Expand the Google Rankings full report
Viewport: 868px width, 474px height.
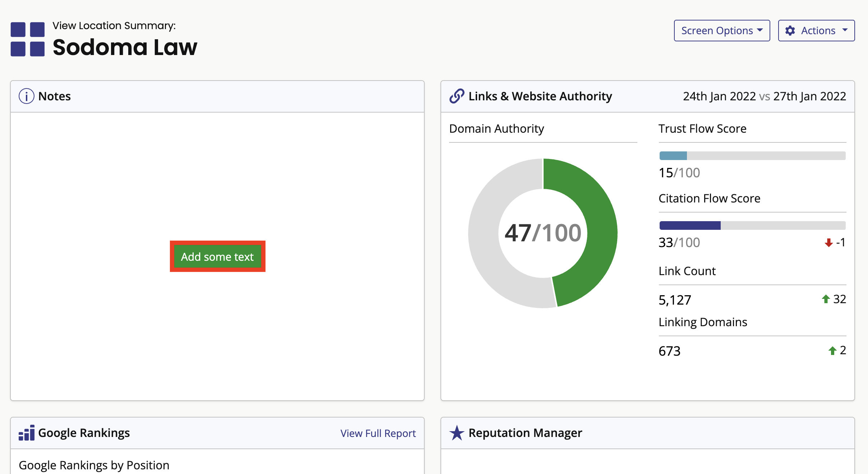(378, 433)
